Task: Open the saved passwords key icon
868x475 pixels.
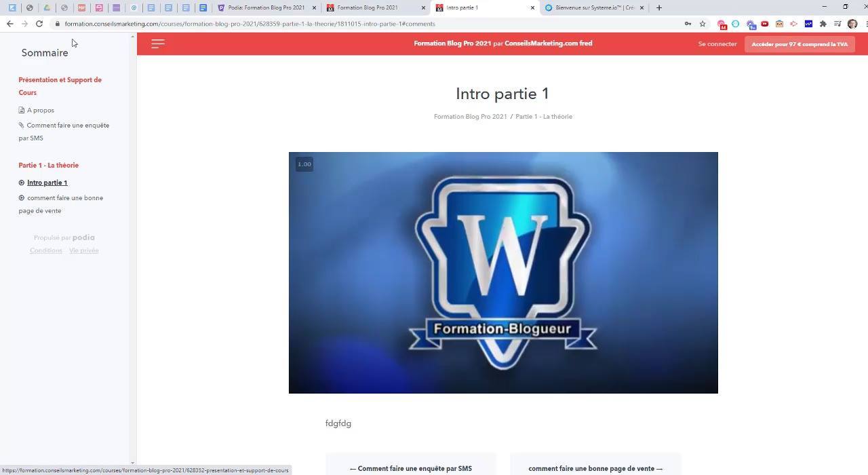Action: click(x=688, y=24)
